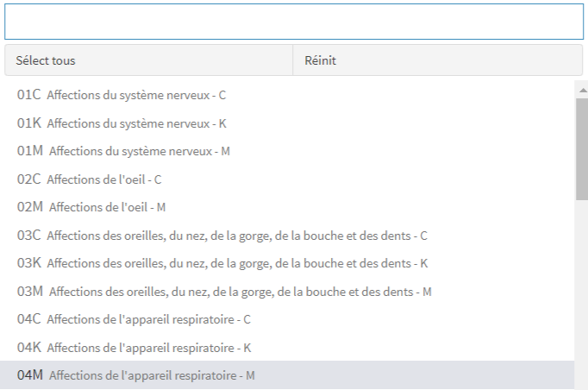
Task: Click the scrollbar up arrow
Action: click(582, 89)
